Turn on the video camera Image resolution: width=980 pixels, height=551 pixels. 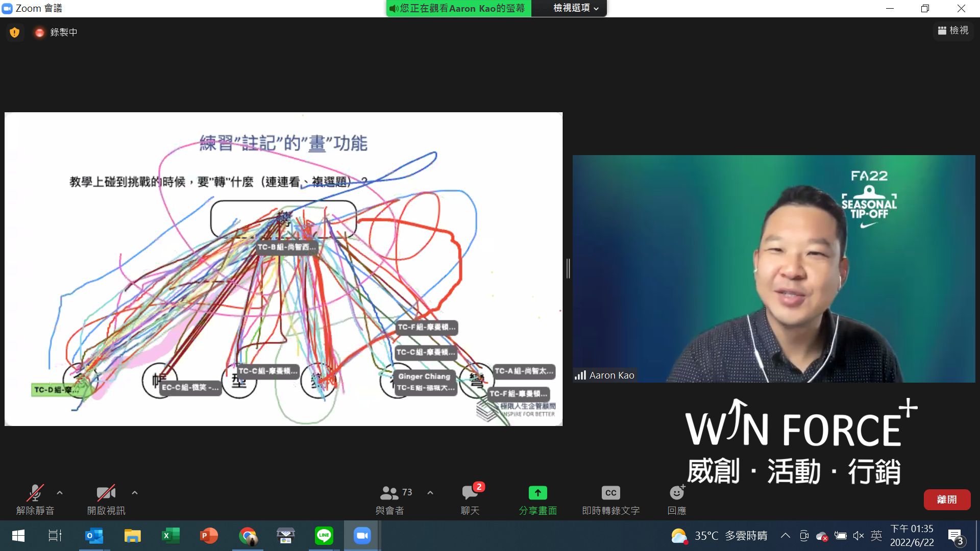pos(106,493)
